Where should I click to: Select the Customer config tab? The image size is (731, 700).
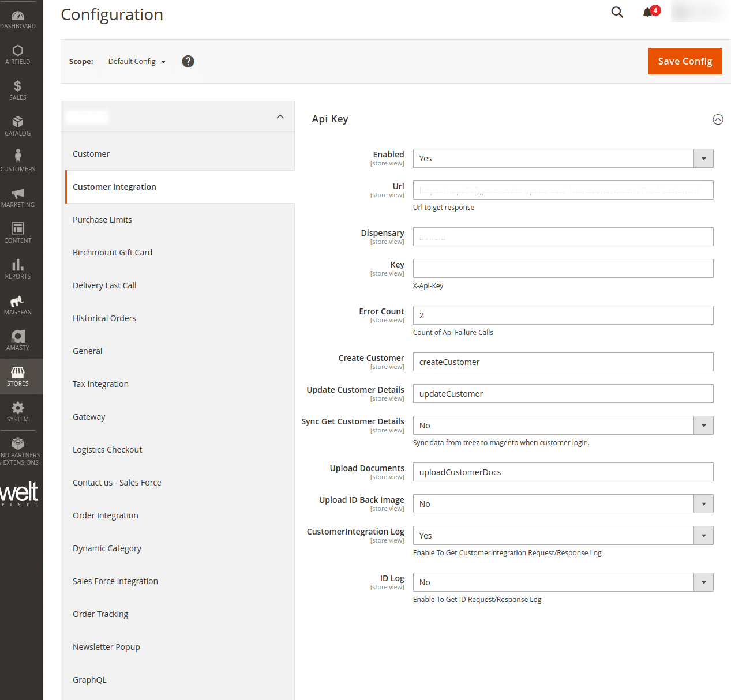tap(178, 154)
